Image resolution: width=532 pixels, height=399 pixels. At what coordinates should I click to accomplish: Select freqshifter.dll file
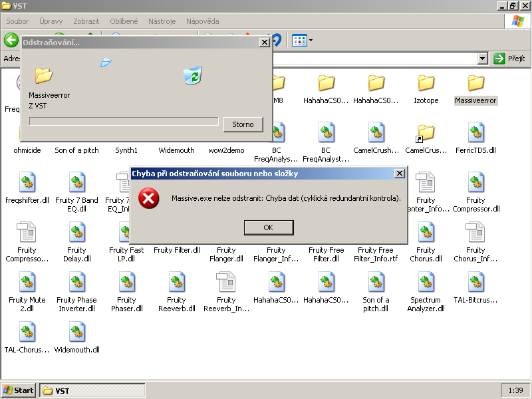pos(27,188)
